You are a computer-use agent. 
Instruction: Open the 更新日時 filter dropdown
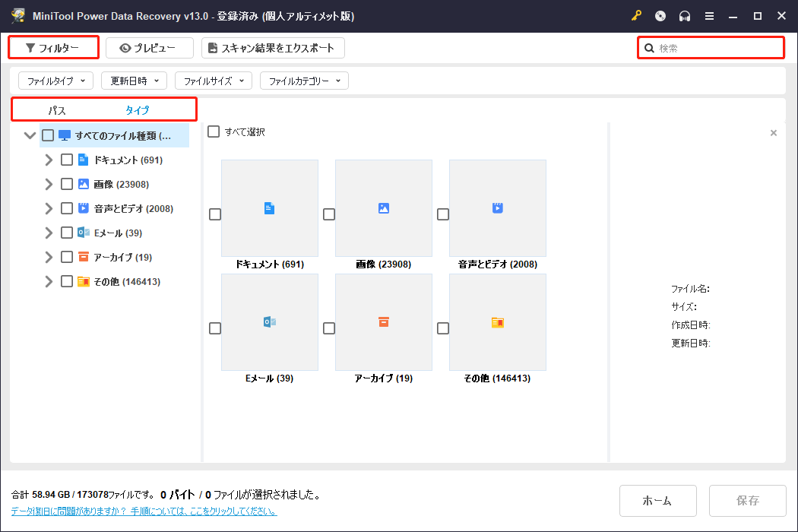point(135,81)
